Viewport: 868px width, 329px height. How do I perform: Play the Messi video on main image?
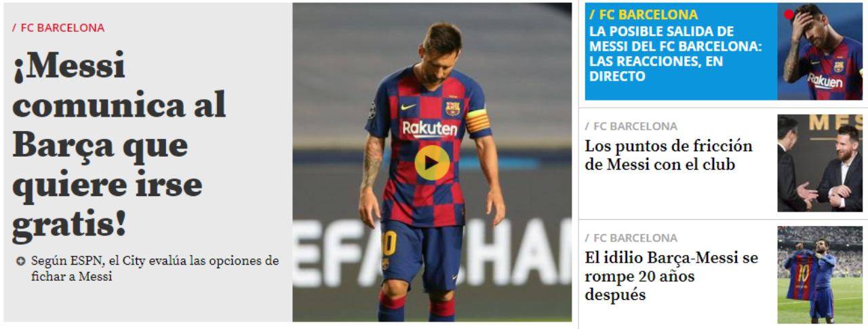[x=432, y=163]
